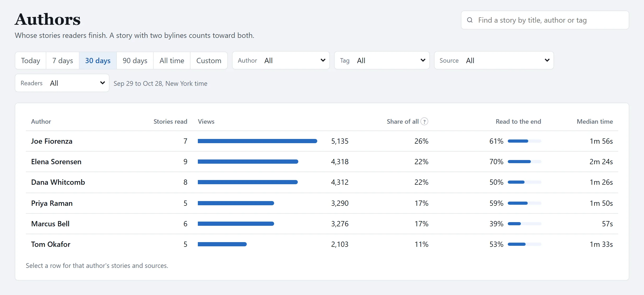644x295 pixels.
Task: Open Marcus Bell's author row
Action: [x=322, y=224]
